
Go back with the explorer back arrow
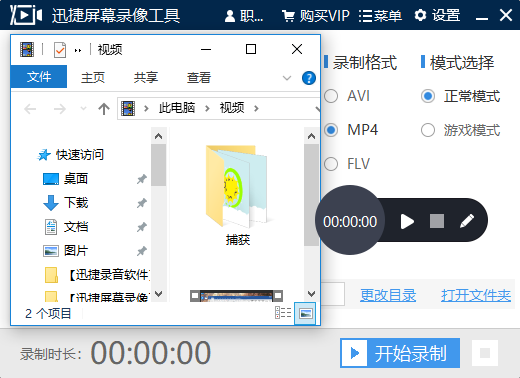click(x=30, y=109)
